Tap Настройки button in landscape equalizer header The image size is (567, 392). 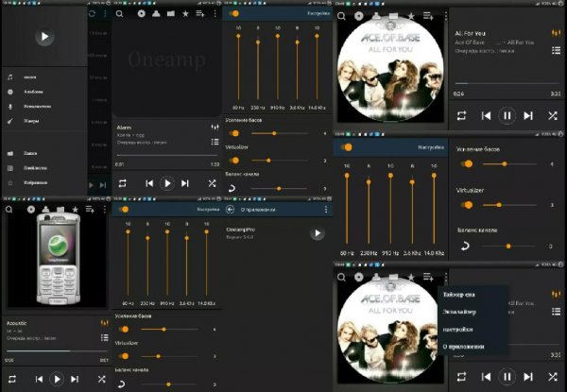[x=430, y=147]
